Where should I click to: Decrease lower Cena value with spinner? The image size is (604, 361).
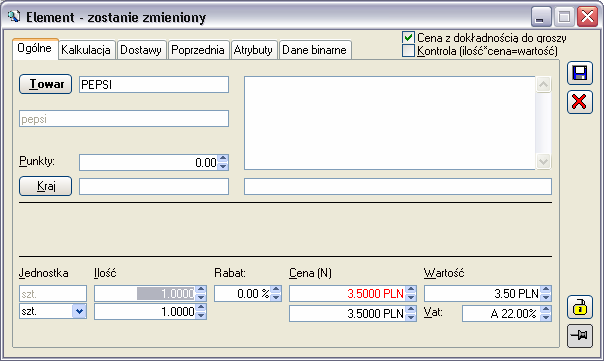click(x=411, y=317)
